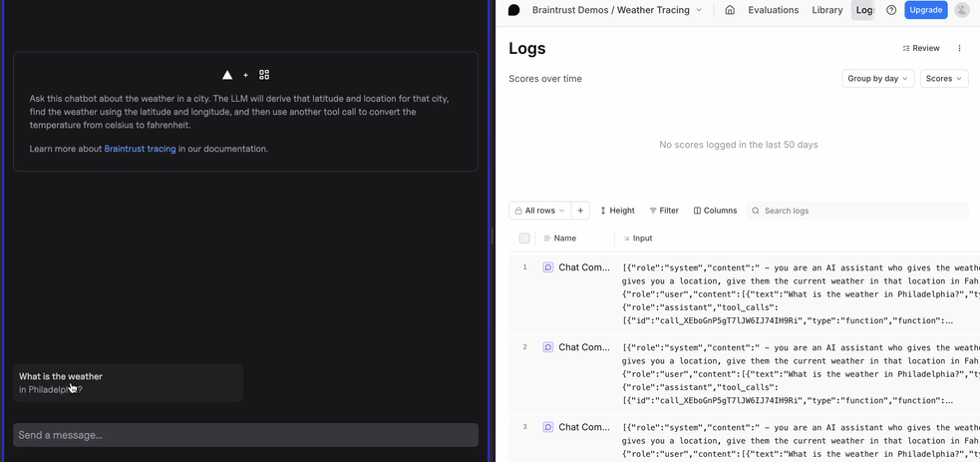Open the Filter option
980x462 pixels.
pos(664,211)
